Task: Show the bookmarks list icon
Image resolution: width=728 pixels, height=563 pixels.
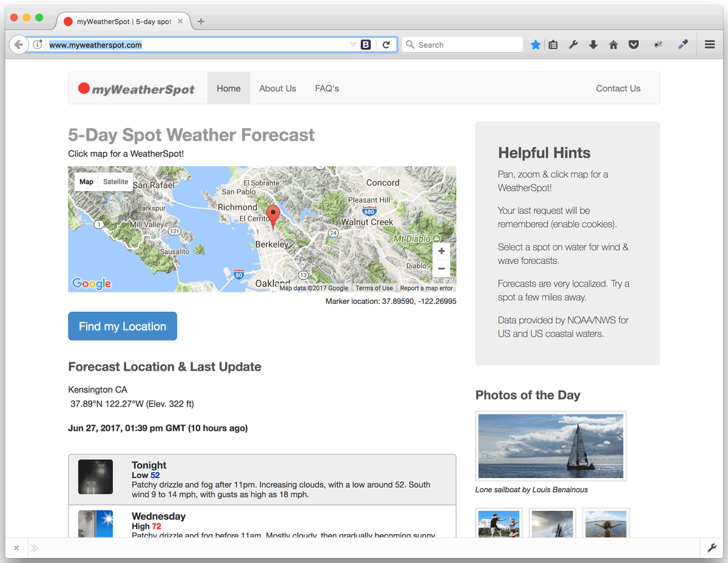Action: tap(553, 44)
